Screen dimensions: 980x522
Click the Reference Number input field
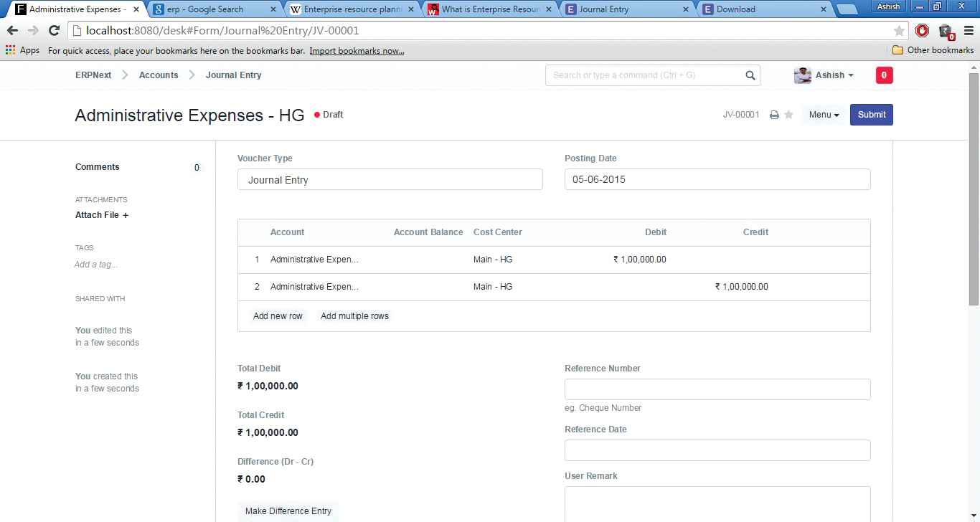(717, 389)
